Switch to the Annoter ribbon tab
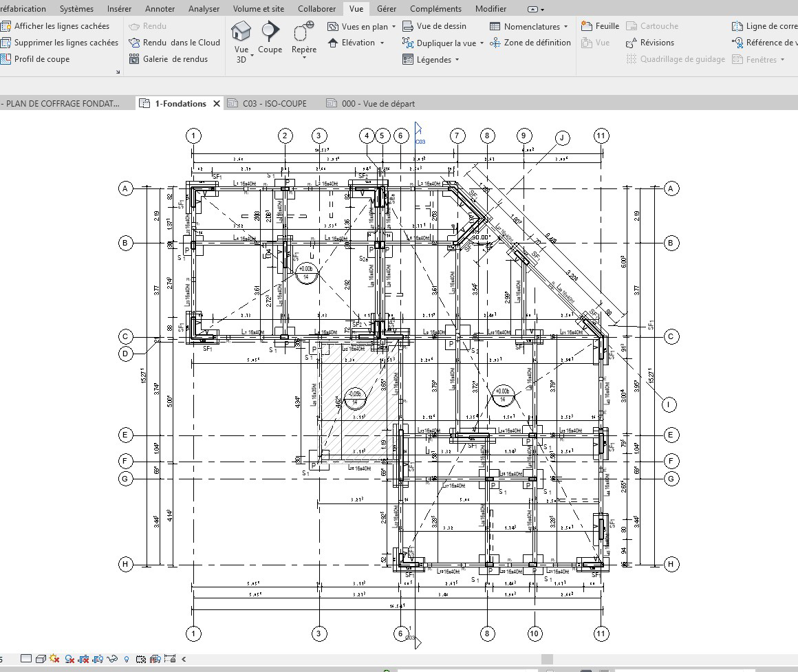The height and width of the screenshot is (672, 798). click(x=160, y=9)
